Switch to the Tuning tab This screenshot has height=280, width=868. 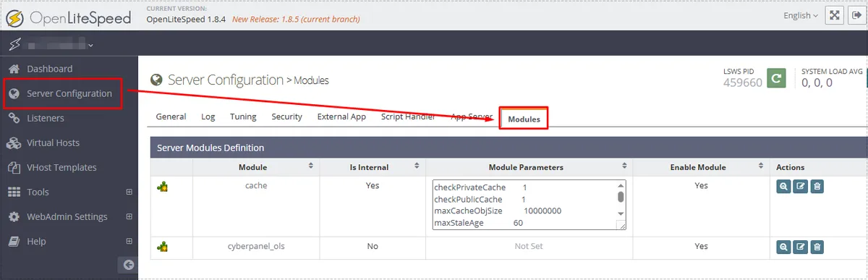pyautogui.click(x=243, y=116)
